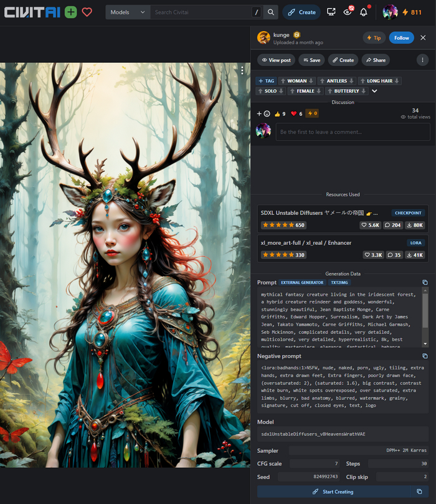Click the copy prompt icon
Image resolution: width=436 pixels, height=504 pixels.
[425, 282]
